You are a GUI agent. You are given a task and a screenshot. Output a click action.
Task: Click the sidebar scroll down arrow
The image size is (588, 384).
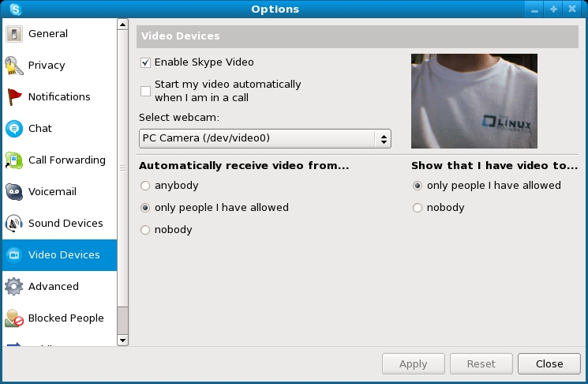122,341
